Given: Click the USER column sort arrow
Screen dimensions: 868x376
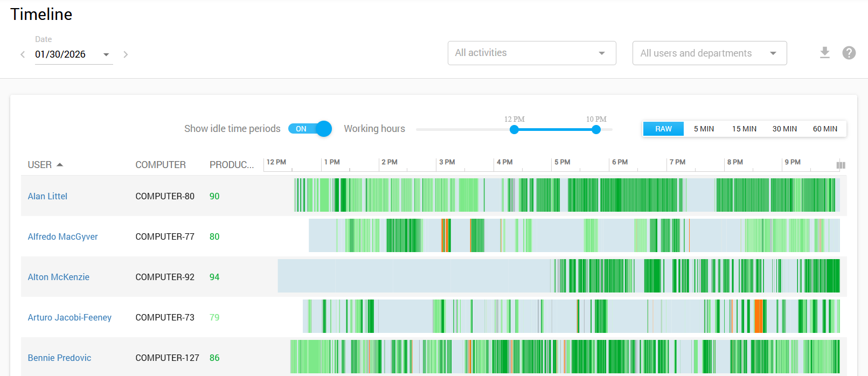Looking at the screenshot, I should [60, 165].
